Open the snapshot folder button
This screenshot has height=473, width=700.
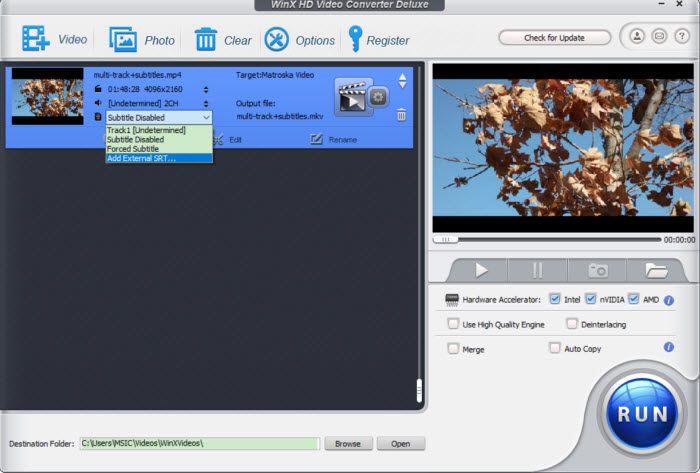click(656, 270)
